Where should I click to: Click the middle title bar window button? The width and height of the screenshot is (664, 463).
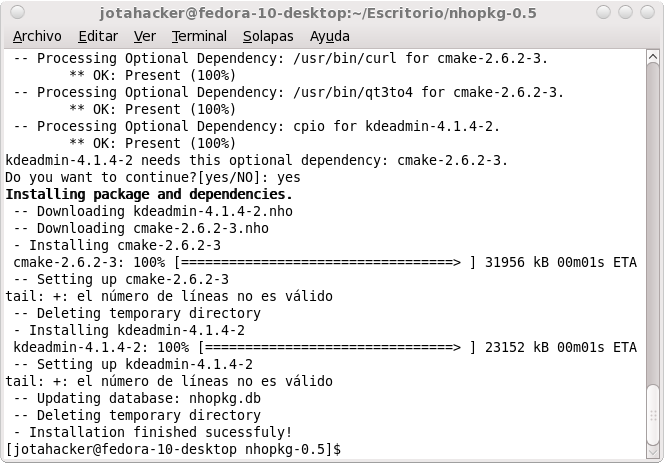click(x=625, y=12)
